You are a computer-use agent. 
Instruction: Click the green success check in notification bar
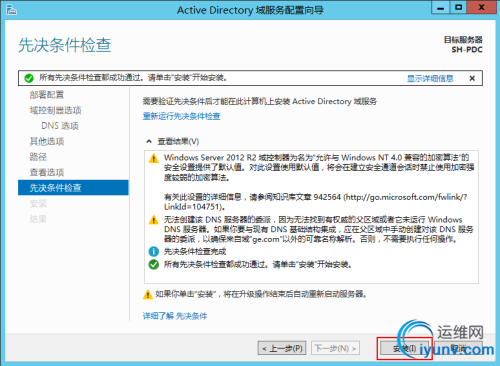(29, 78)
